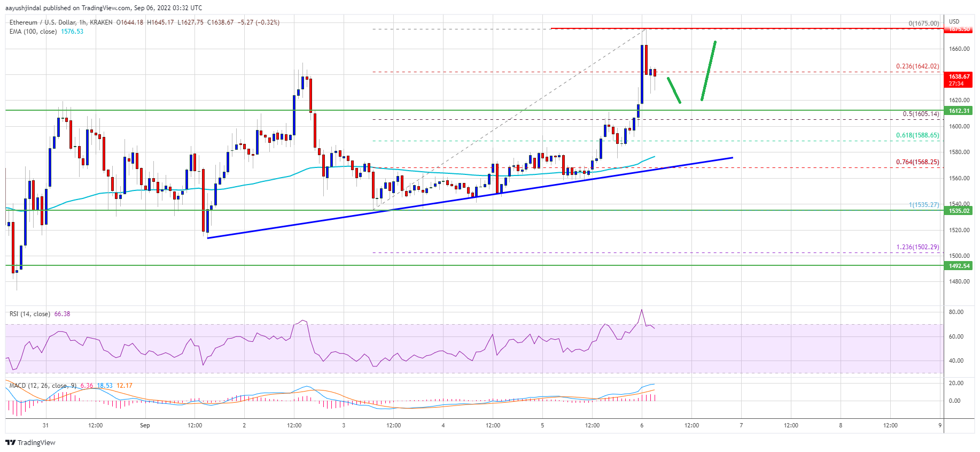The image size is (980, 452).
Task: Click the published-by text at top left
Action: tap(104, 8)
